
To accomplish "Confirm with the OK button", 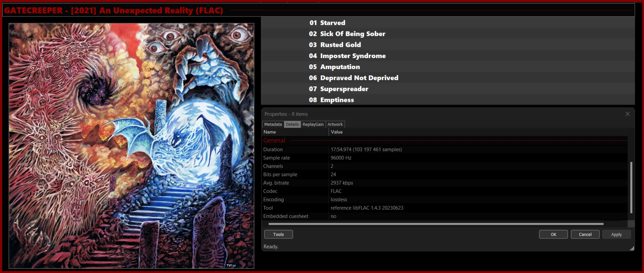I will pos(553,234).
